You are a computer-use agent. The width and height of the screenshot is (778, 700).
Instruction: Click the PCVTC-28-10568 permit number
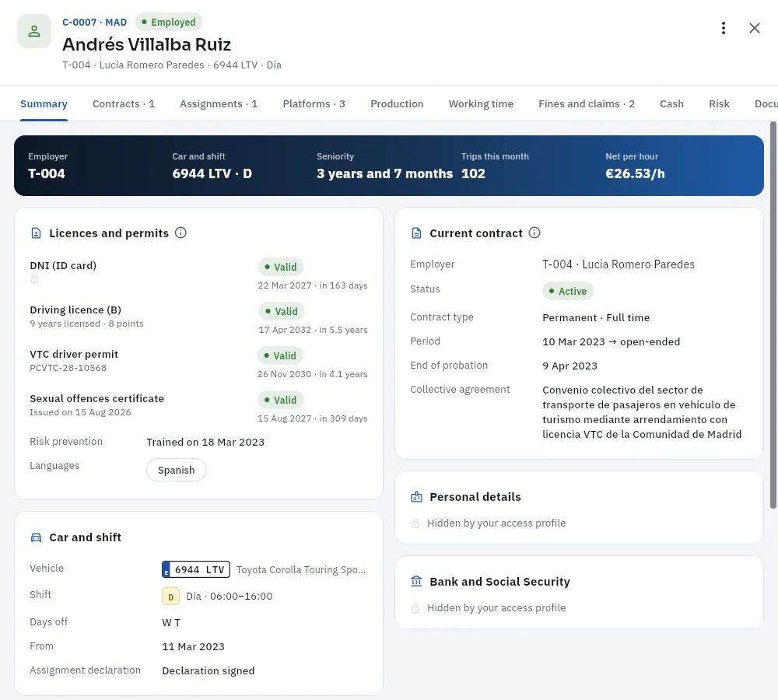tap(68, 368)
